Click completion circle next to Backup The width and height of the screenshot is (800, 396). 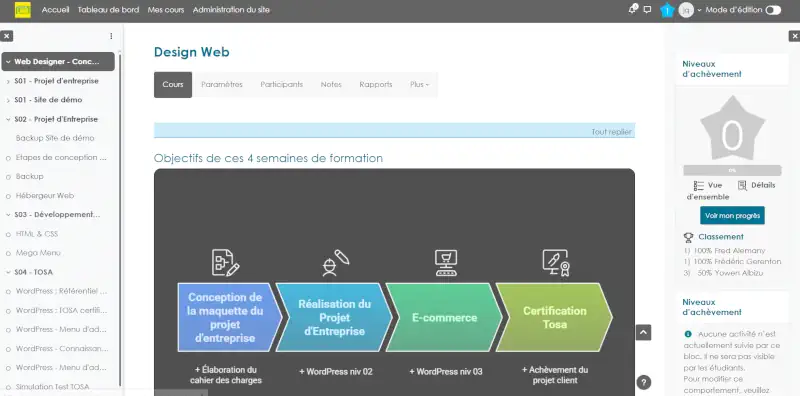[x=8, y=177]
